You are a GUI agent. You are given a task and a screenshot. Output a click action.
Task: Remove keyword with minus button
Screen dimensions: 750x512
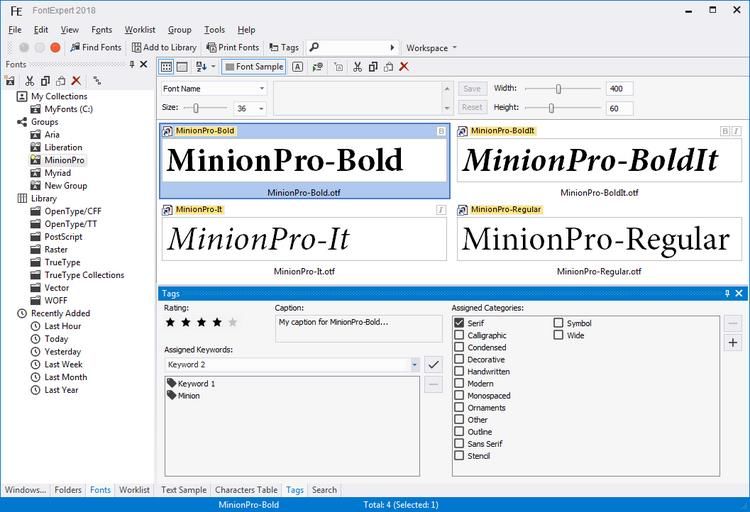pyautogui.click(x=433, y=384)
